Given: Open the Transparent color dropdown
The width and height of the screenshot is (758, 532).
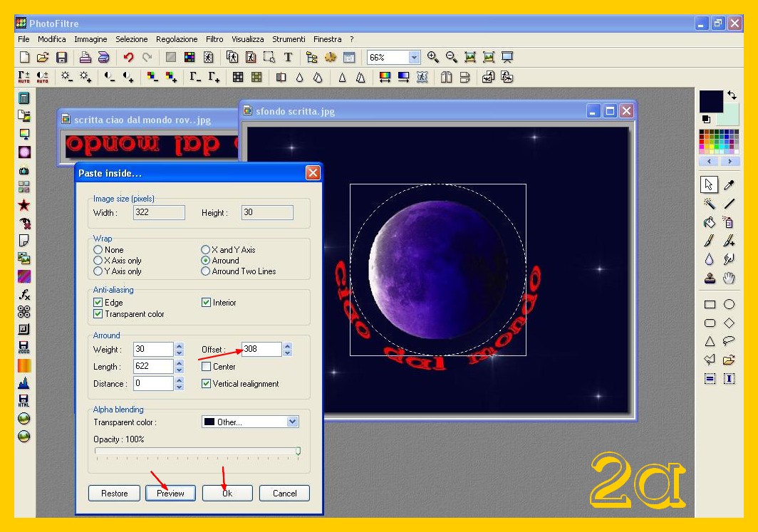Looking at the screenshot, I should (x=292, y=422).
